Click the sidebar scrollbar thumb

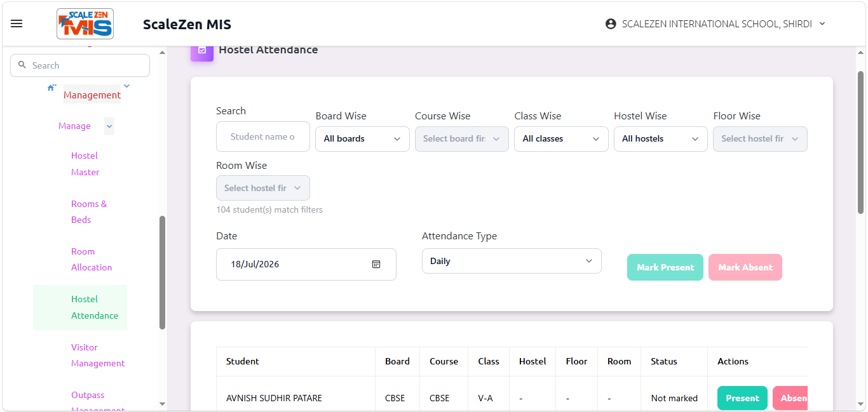coord(162,272)
